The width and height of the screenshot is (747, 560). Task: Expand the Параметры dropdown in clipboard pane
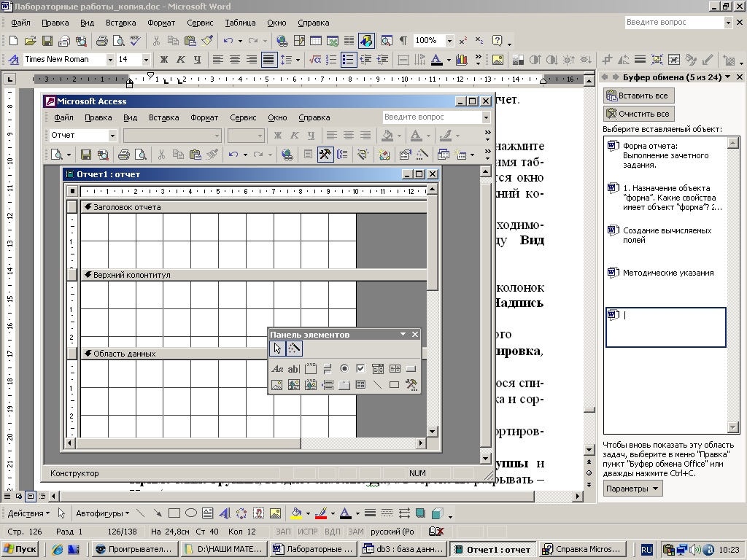[632, 489]
